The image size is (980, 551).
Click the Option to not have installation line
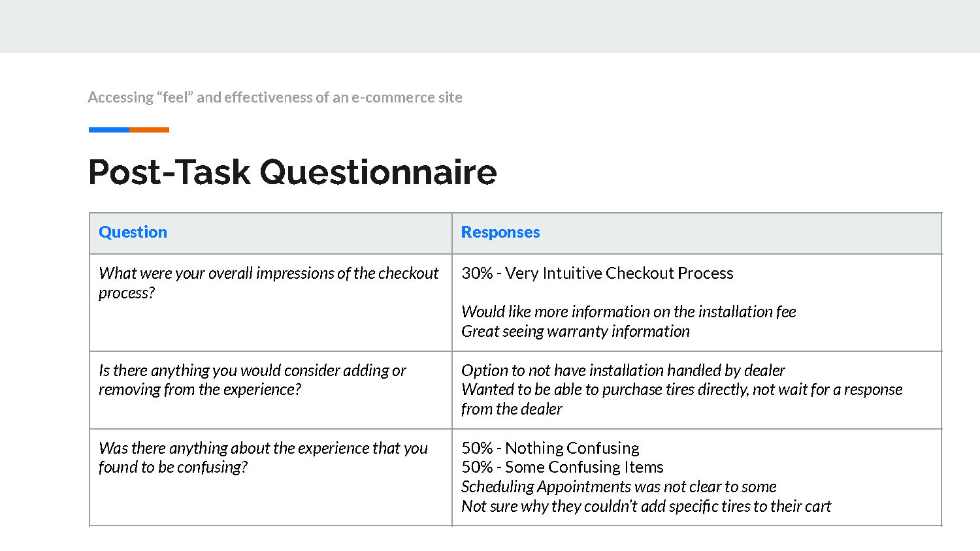pos(623,370)
